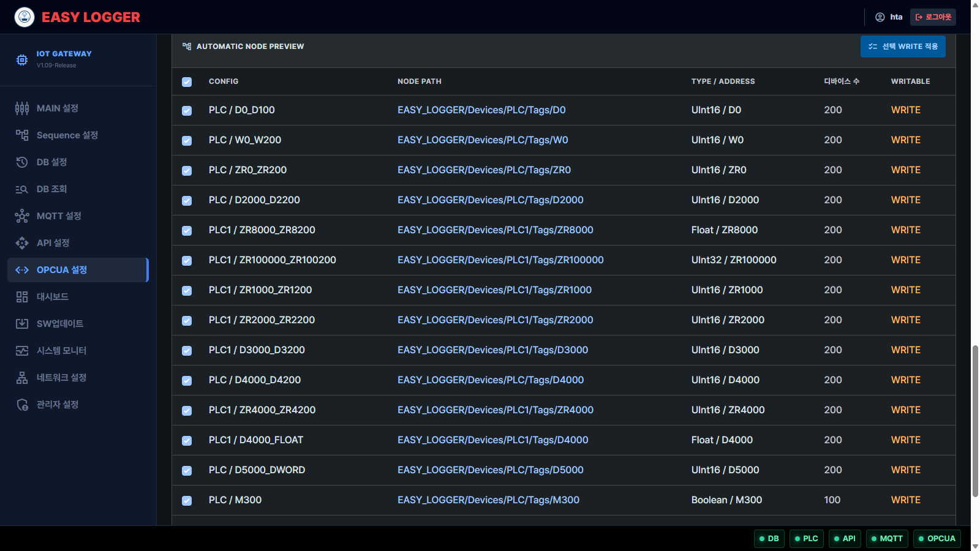
Task: Click the hta username label
Action: click(896, 17)
